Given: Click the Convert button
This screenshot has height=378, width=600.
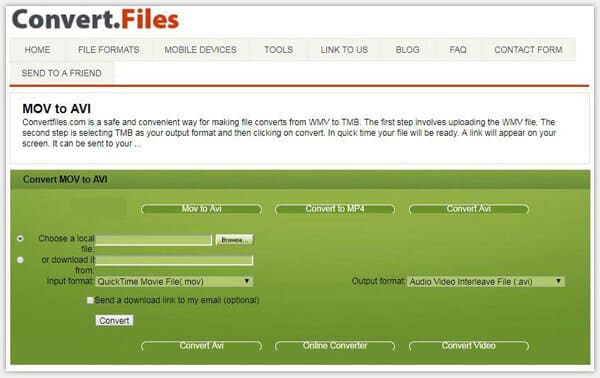Looking at the screenshot, I should (x=114, y=321).
